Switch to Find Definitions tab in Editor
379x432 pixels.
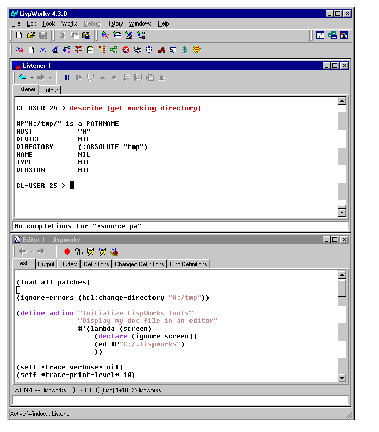[188, 264]
